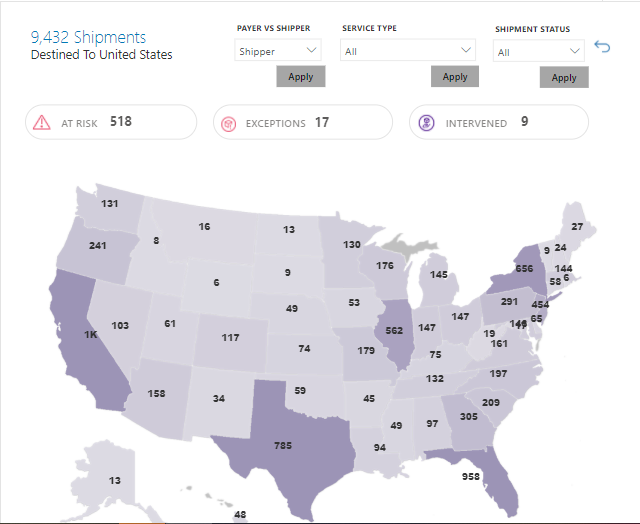Apply the Service Type filter
The image size is (640, 524).
[455, 77]
